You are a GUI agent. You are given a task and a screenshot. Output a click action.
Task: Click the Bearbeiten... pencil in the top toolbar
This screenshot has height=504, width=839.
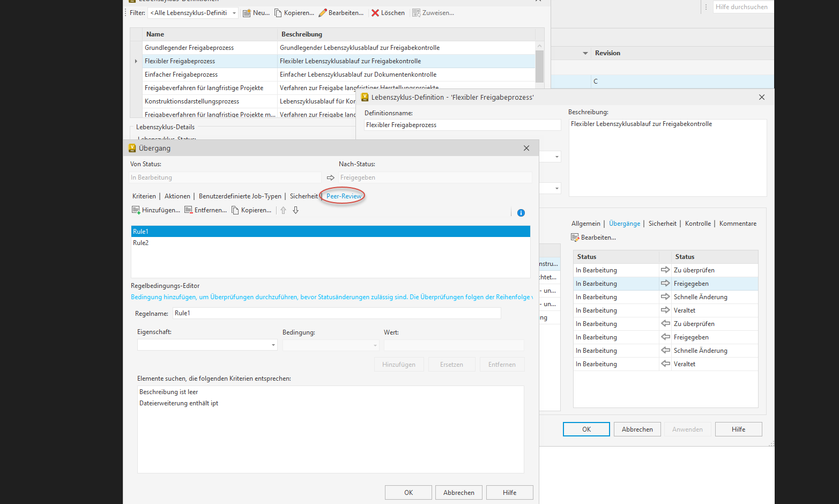[323, 13]
